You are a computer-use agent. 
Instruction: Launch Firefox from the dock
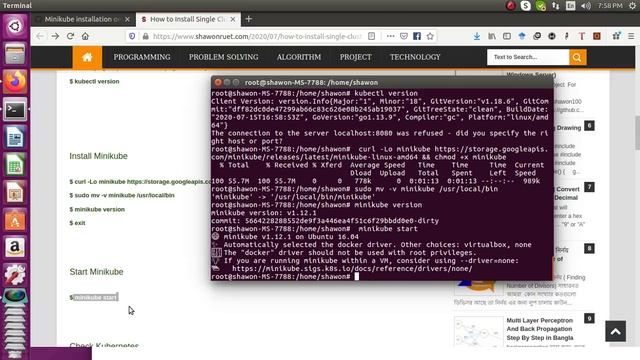pos(15,82)
